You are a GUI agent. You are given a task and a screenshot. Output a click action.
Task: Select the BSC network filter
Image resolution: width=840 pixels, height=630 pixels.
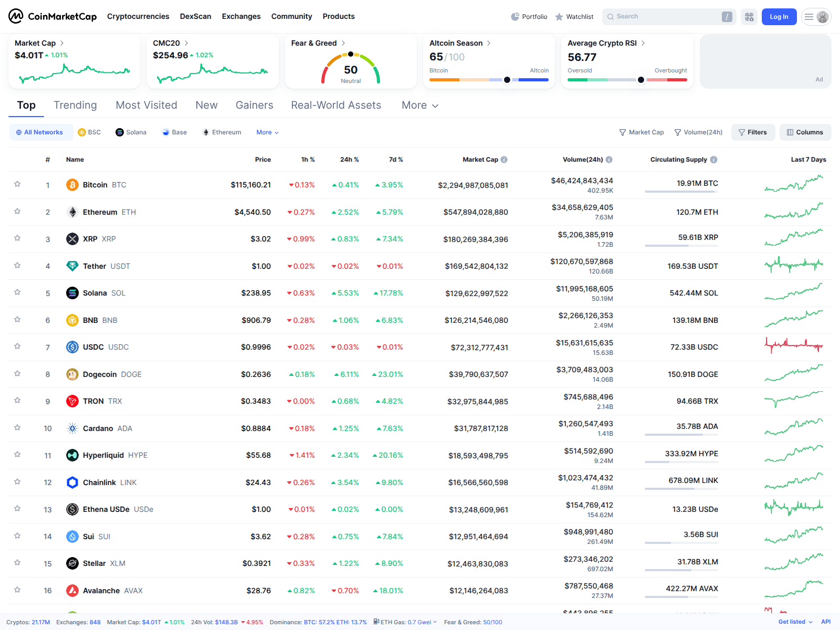pos(89,132)
